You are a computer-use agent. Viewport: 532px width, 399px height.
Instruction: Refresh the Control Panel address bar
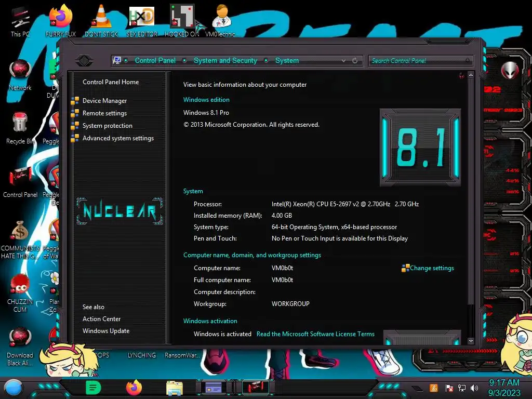(355, 61)
